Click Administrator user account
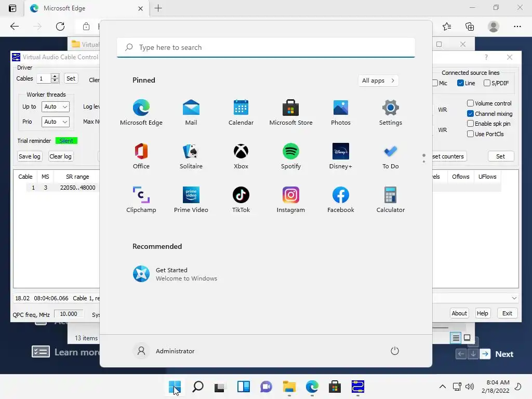532x399 pixels. [164, 351]
